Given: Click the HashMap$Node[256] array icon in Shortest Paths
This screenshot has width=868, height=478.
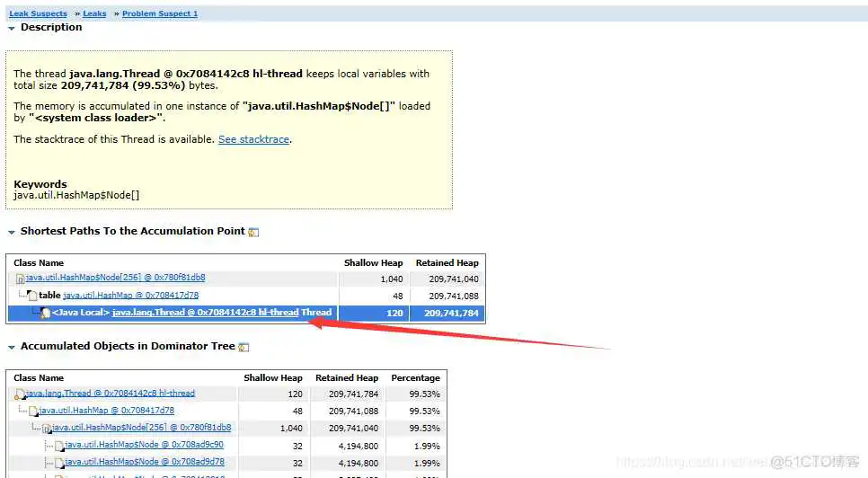Looking at the screenshot, I should click(x=20, y=279).
